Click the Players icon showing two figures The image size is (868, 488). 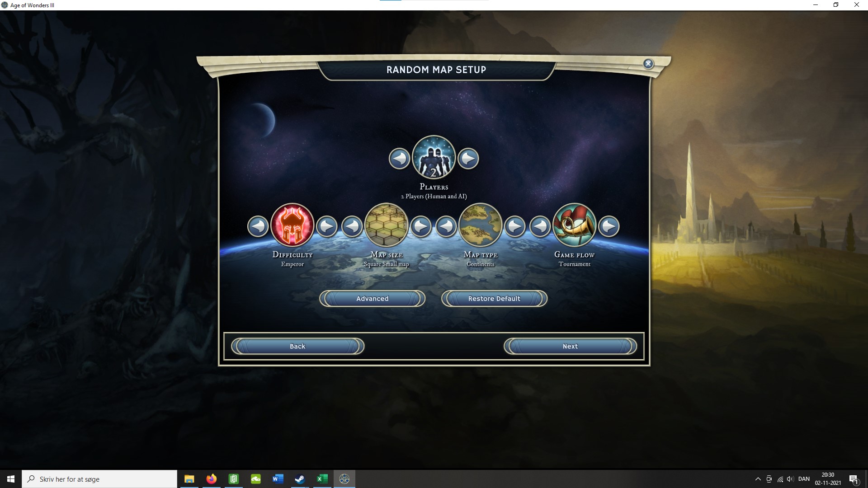[434, 157]
